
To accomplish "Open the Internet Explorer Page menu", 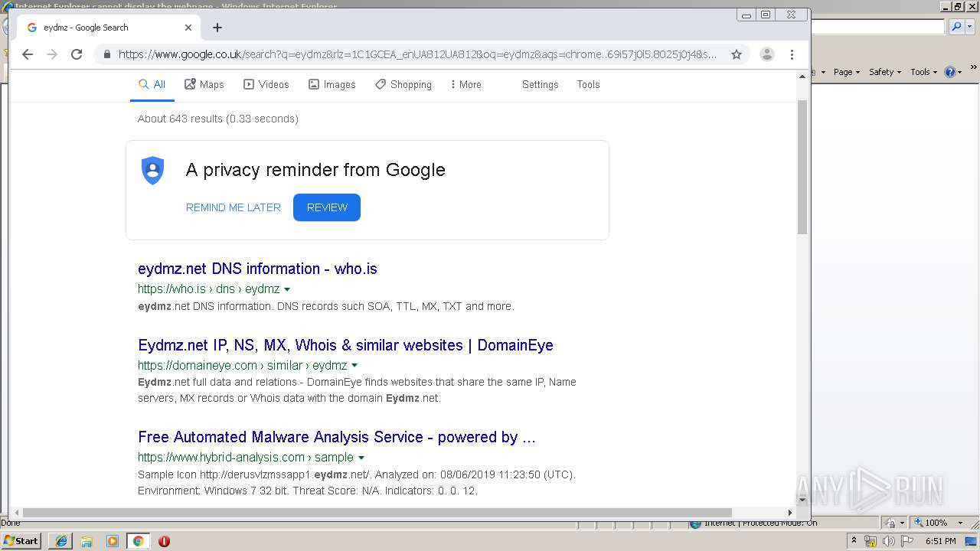I will [x=846, y=72].
